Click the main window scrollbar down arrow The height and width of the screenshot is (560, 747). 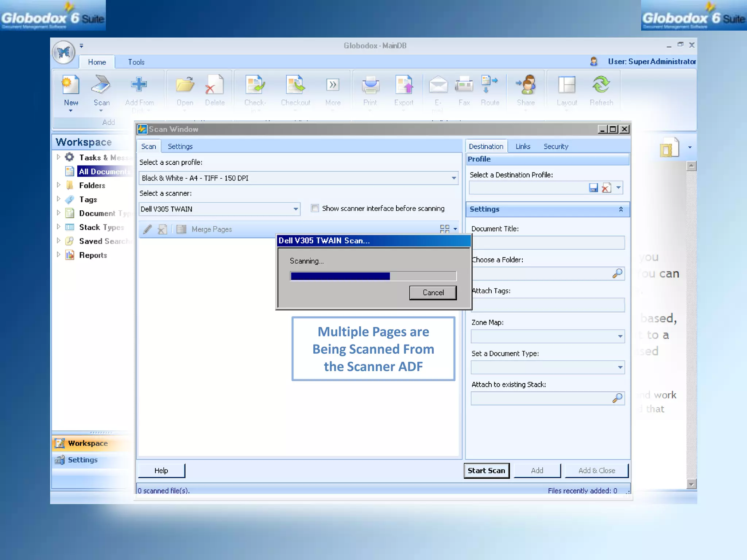coord(691,484)
